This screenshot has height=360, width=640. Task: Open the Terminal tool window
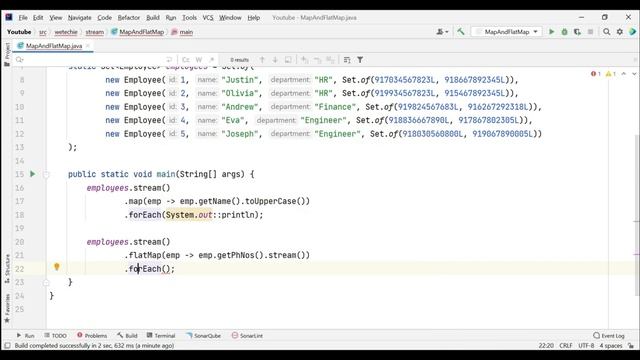pos(161,336)
